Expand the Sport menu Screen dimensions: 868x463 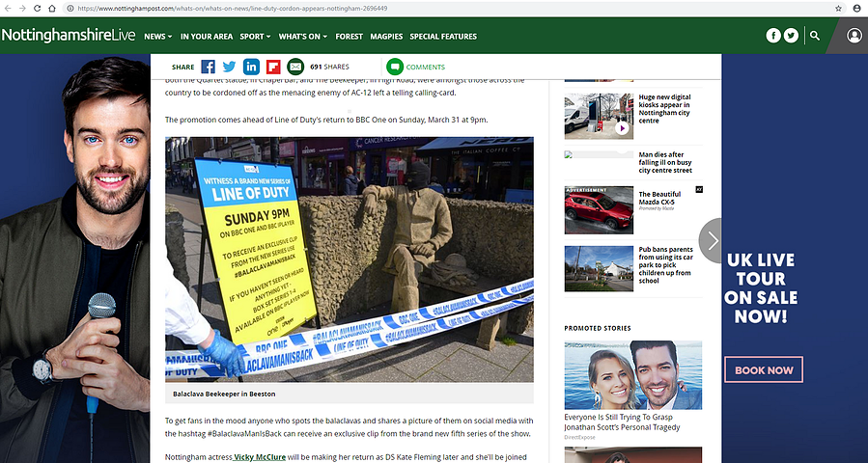255,37
